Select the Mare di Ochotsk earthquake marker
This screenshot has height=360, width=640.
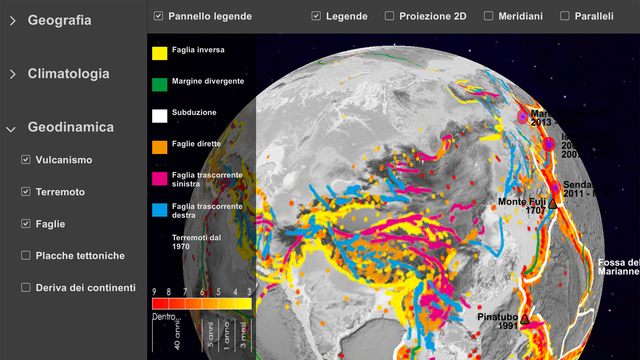522,117
